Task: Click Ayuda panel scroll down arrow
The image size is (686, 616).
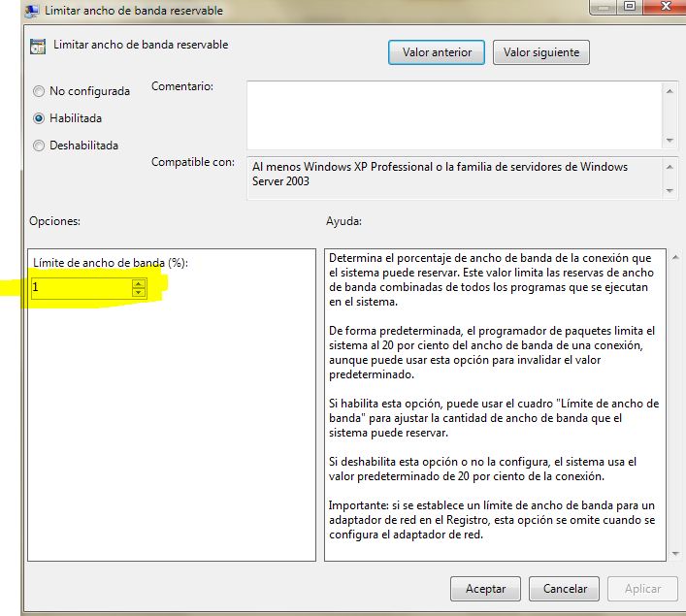Action: pyautogui.click(x=675, y=554)
